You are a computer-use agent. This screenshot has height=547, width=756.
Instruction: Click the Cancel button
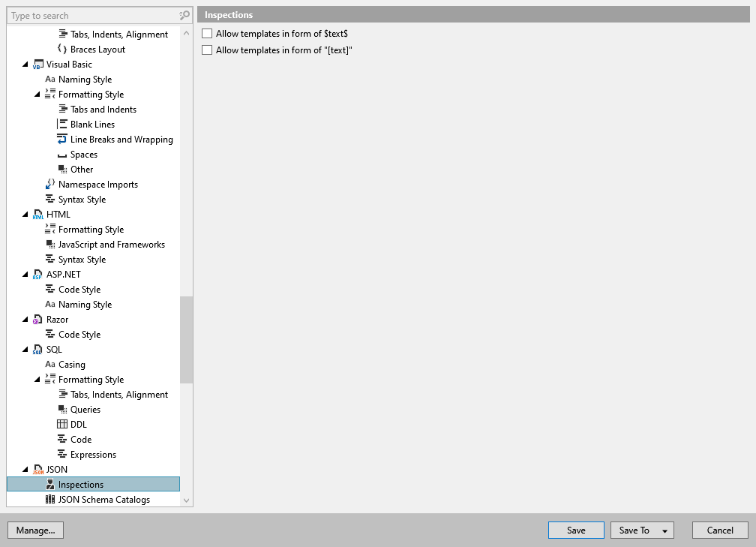(720, 530)
